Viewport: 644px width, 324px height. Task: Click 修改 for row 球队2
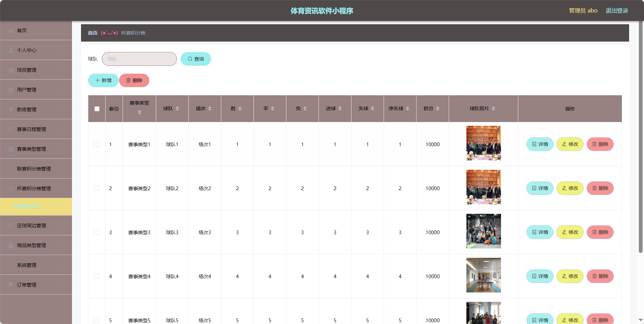pyautogui.click(x=570, y=188)
